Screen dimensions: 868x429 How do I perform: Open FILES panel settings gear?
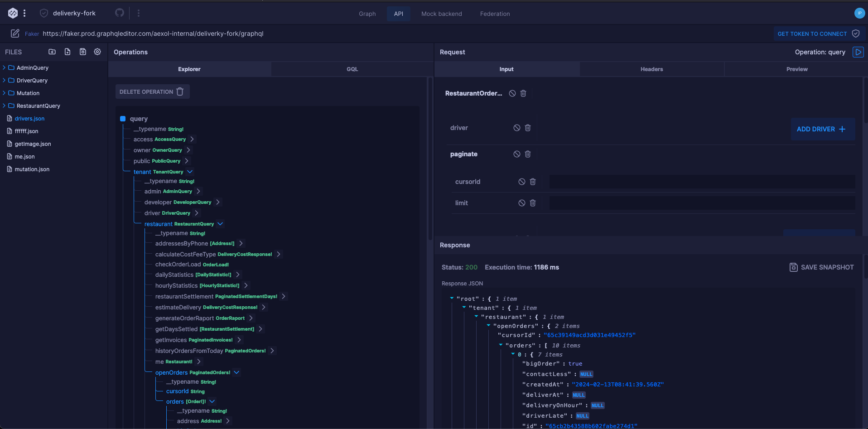[x=97, y=52]
